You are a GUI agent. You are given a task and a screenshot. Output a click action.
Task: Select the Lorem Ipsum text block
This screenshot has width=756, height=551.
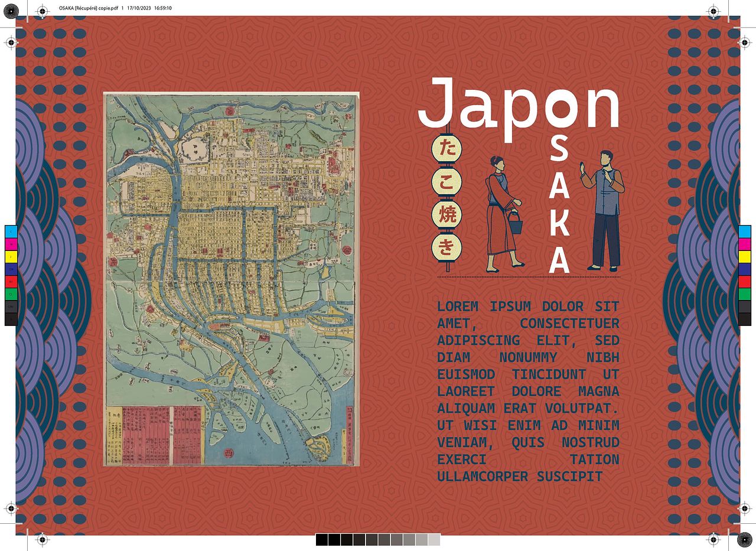528,391
